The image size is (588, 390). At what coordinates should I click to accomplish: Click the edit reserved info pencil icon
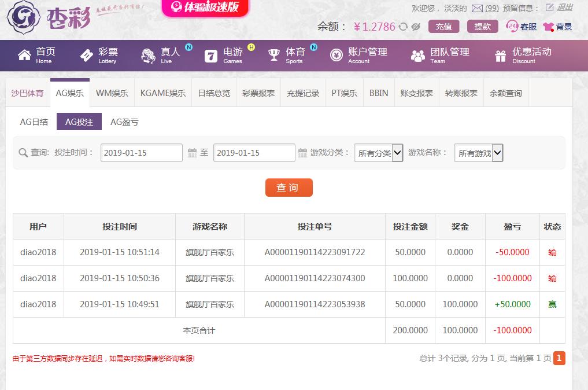point(549,8)
